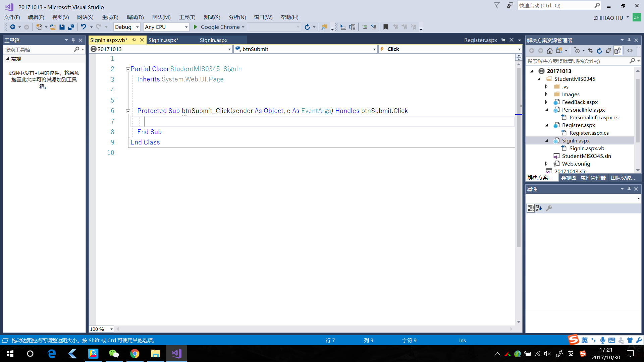Toggle Show All Files in Solution Explorer

click(x=618, y=51)
